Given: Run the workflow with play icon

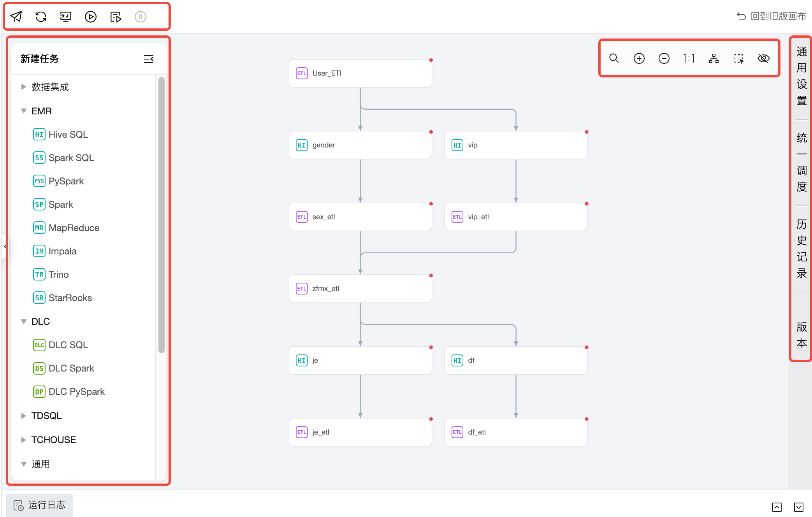Looking at the screenshot, I should click(x=91, y=17).
